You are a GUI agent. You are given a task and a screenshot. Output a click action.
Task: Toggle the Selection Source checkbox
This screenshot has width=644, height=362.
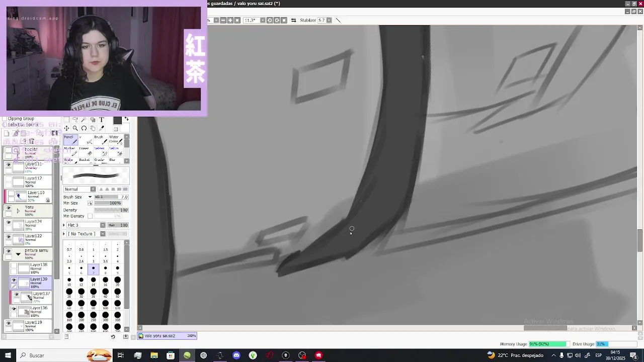coord(5,125)
